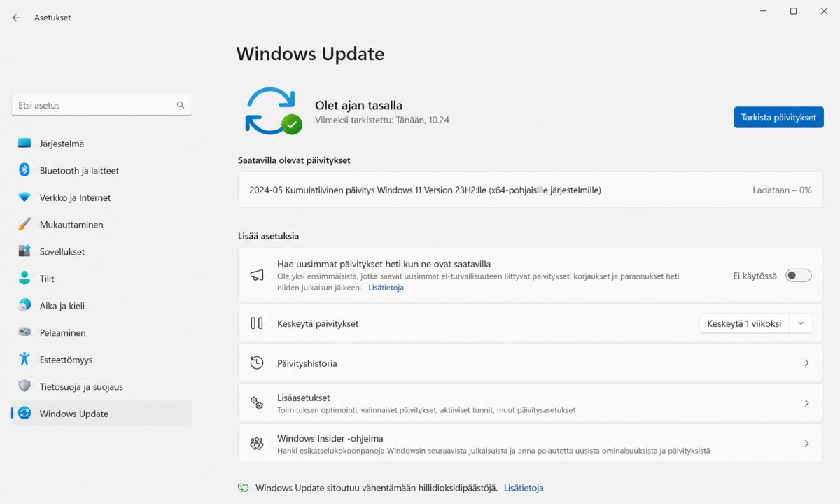Click the Saatavilla olevat päivitykset heading
The image size is (840, 504).
click(x=294, y=160)
